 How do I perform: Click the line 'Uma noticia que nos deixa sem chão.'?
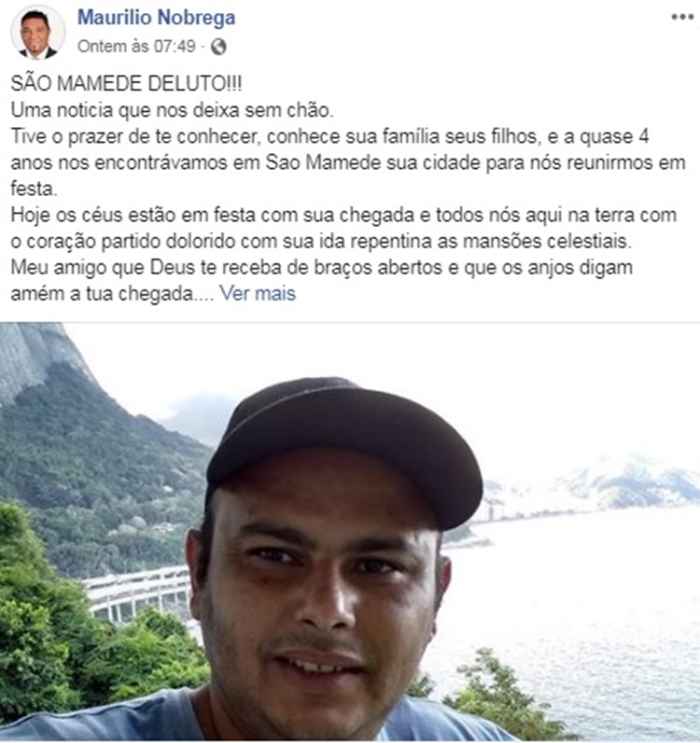172,110
